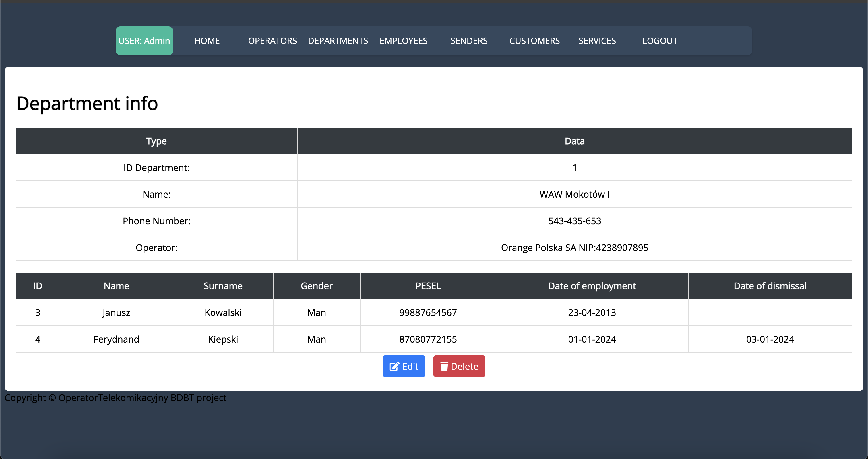Open the SERVICES navigation link
Image resolution: width=868 pixels, height=459 pixels.
point(597,41)
